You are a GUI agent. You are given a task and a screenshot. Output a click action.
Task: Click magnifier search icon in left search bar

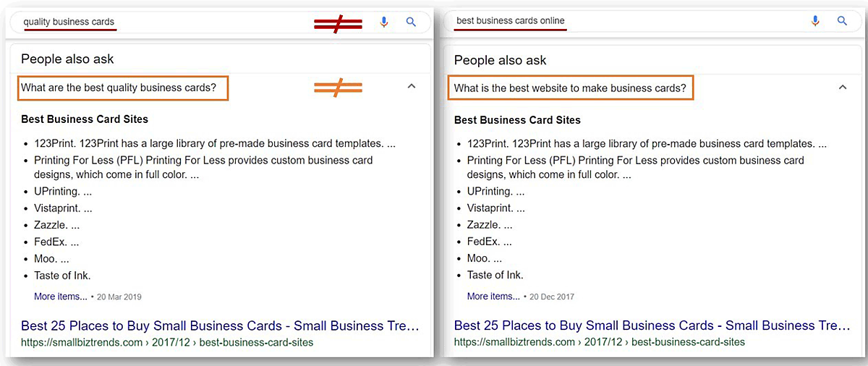[x=411, y=22]
